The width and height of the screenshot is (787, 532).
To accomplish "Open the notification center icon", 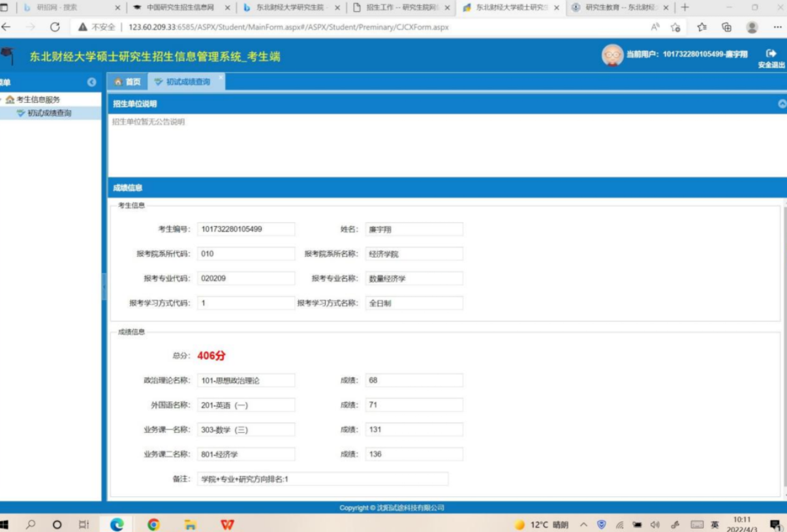I will [776, 525].
